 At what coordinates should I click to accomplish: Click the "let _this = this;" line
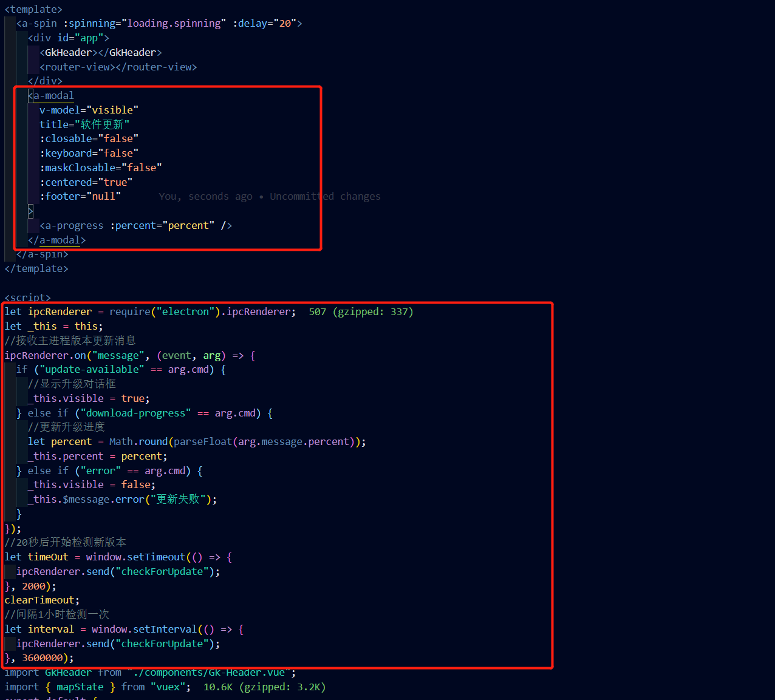pyautogui.click(x=54, y=327)
